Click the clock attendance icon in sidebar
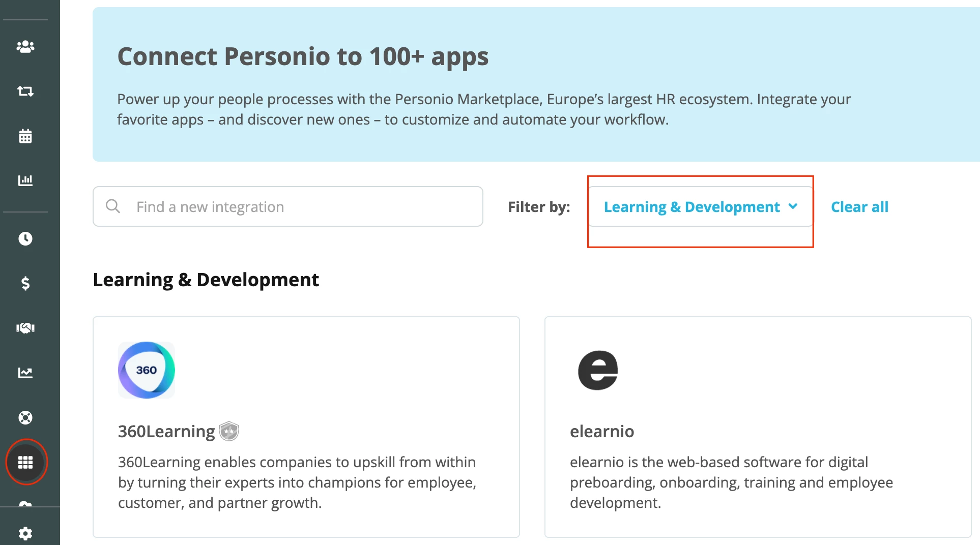 (x=25, y=238)
